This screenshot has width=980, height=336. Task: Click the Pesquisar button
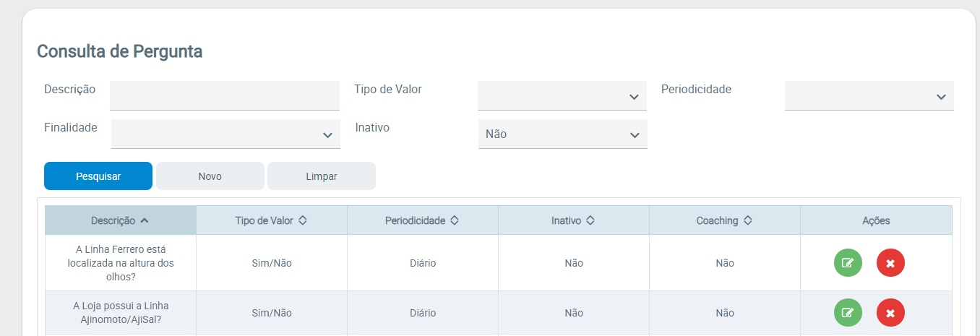coord(98,176)
